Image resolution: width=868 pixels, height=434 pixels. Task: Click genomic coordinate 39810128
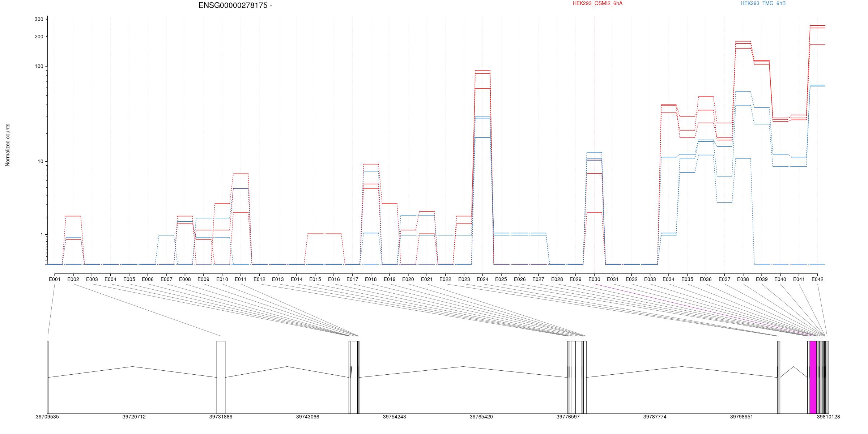(x=828, y=417)
